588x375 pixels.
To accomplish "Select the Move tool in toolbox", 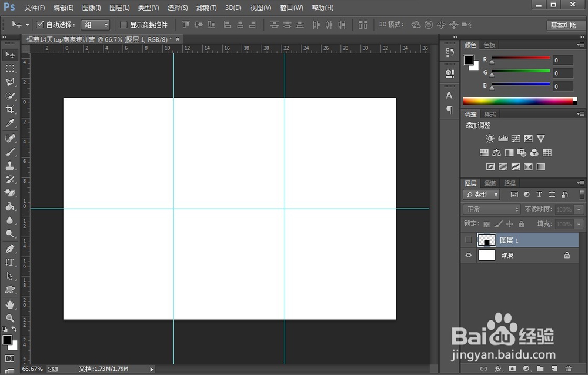I will coord(10,55).
